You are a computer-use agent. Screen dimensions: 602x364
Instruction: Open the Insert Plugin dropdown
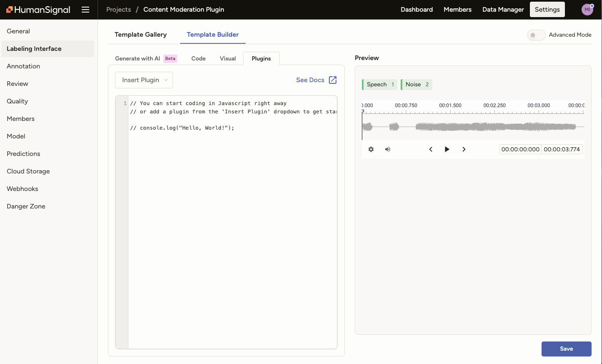(x=144, y=80)
